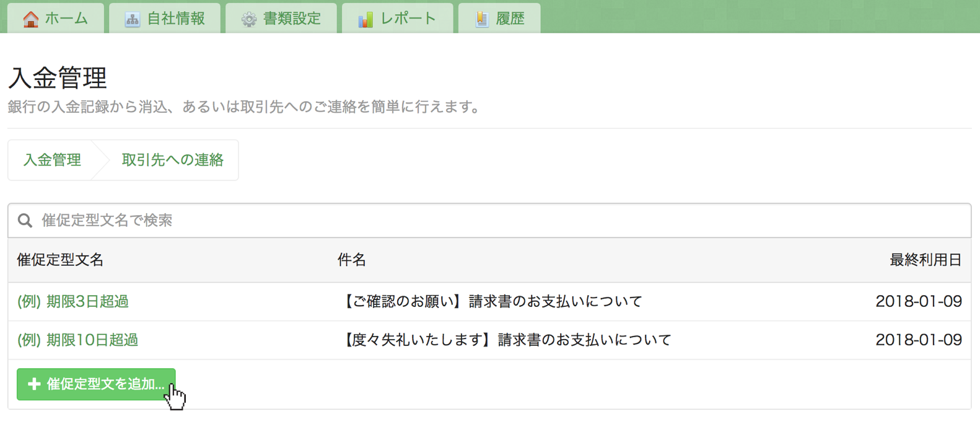
Task: Click the 2018-01-09 date in the 期限3日超過 row
Action: click(x=918, y=302)
